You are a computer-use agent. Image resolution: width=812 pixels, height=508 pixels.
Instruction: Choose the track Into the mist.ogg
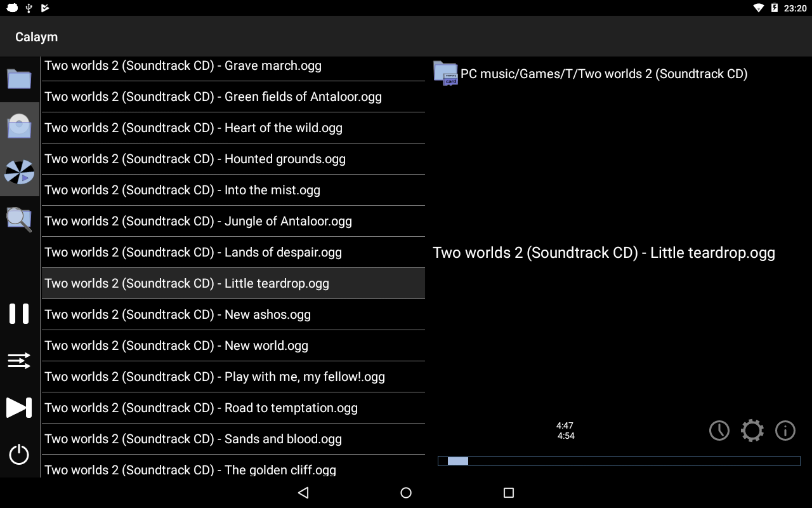click(x=233, y=190)
